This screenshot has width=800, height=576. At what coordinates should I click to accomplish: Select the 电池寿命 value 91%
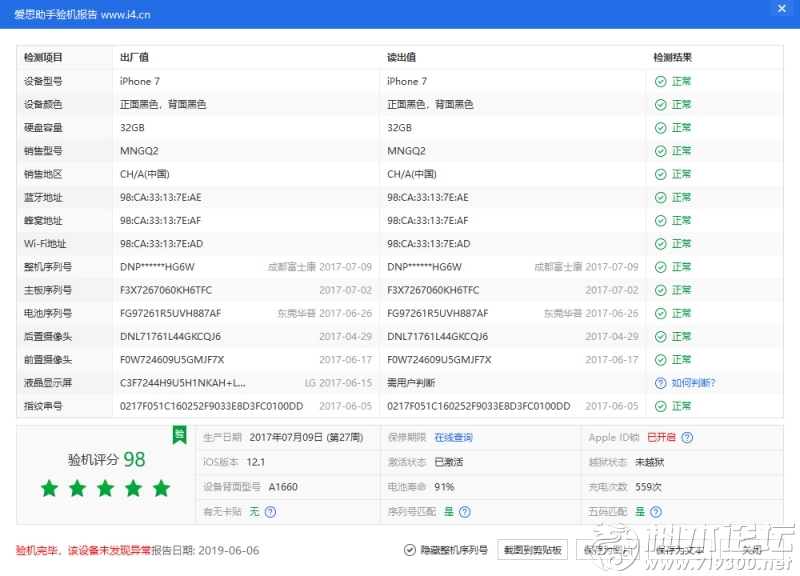point(444,487)
